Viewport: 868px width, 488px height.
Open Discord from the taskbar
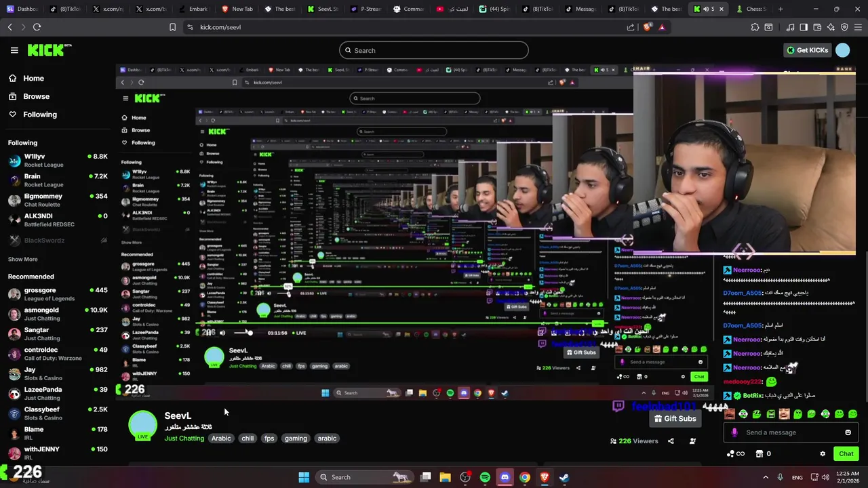coord(505,477)
